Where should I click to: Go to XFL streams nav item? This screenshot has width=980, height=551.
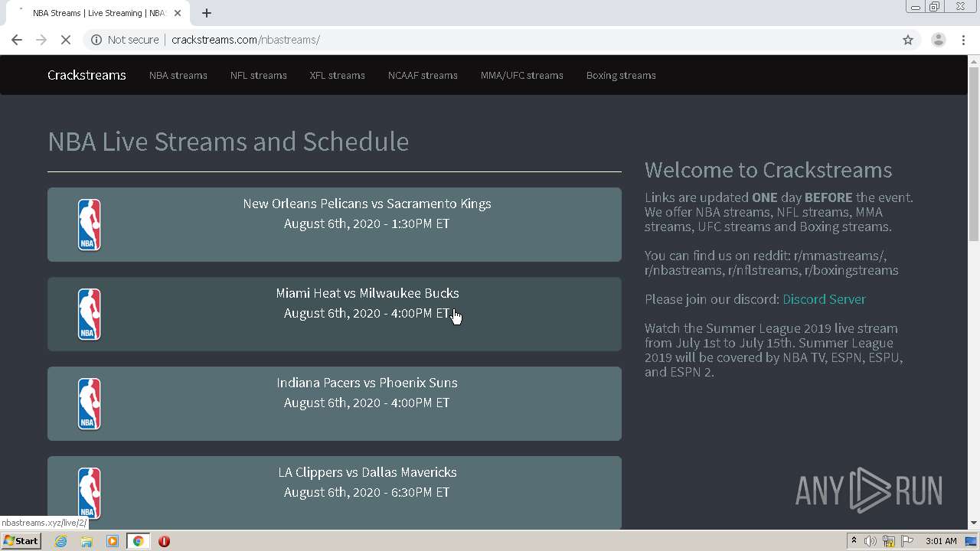tap(338, 75)
